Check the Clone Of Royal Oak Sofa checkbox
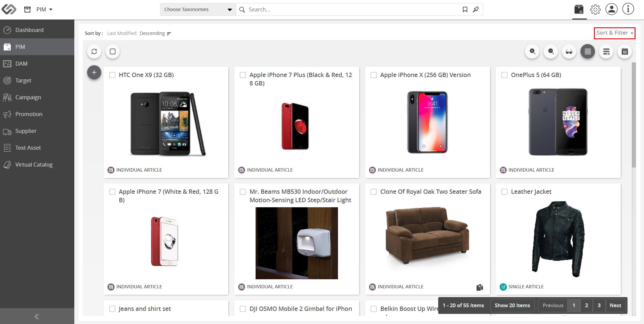This screenshot has width=644, height=324. point(374,192)
